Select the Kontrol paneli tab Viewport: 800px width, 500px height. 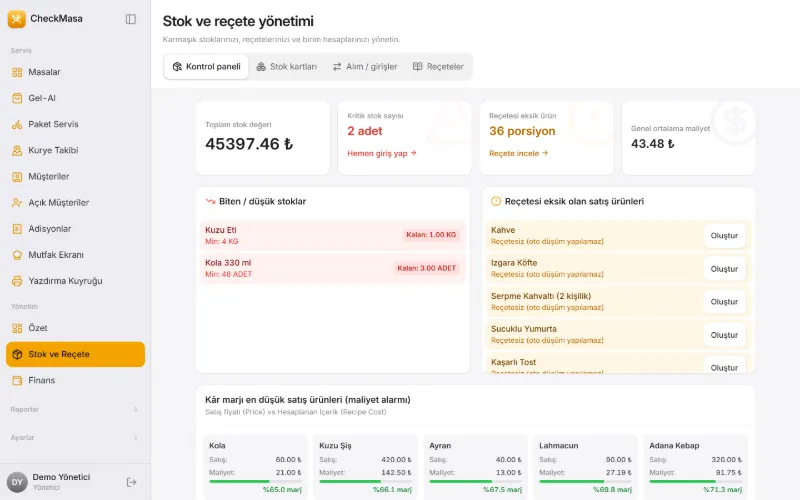click(x=206, y=67)
